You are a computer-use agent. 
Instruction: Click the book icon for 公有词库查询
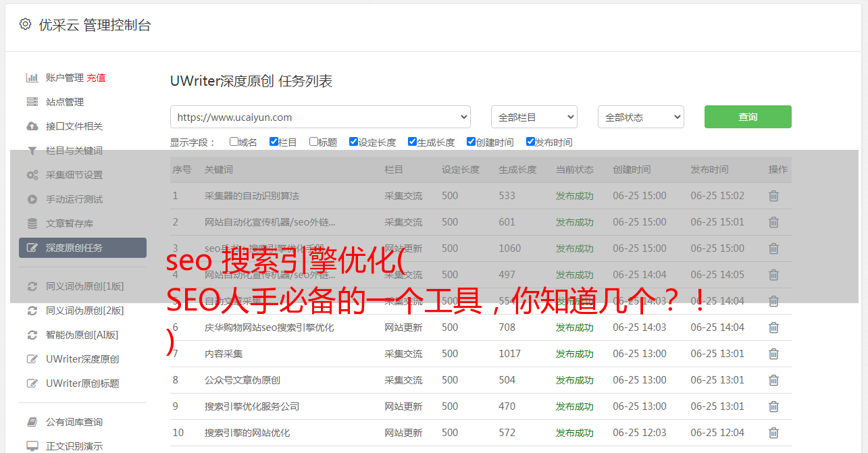[32, 422]
